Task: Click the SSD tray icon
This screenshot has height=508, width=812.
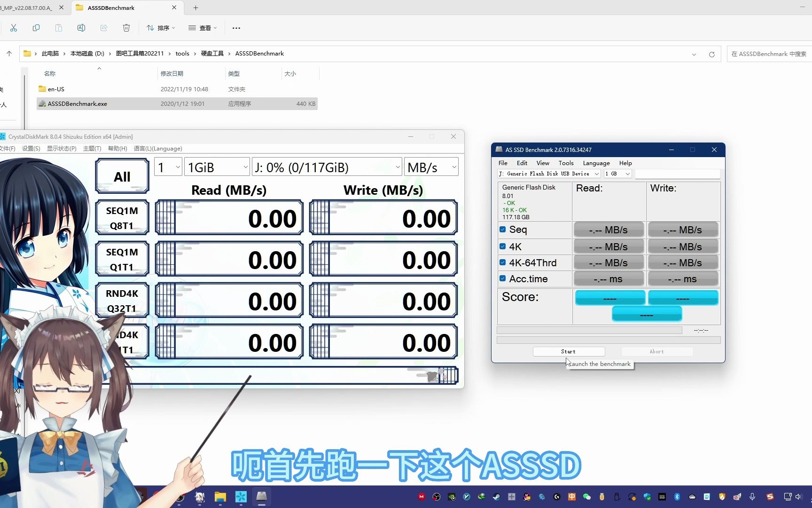Action: click(x=662, y=497)
